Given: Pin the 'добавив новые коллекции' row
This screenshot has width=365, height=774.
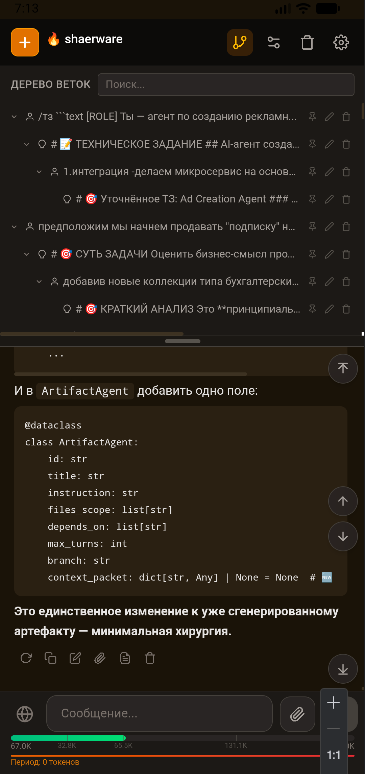Looking at the screenshot, I should pos(312,281).
